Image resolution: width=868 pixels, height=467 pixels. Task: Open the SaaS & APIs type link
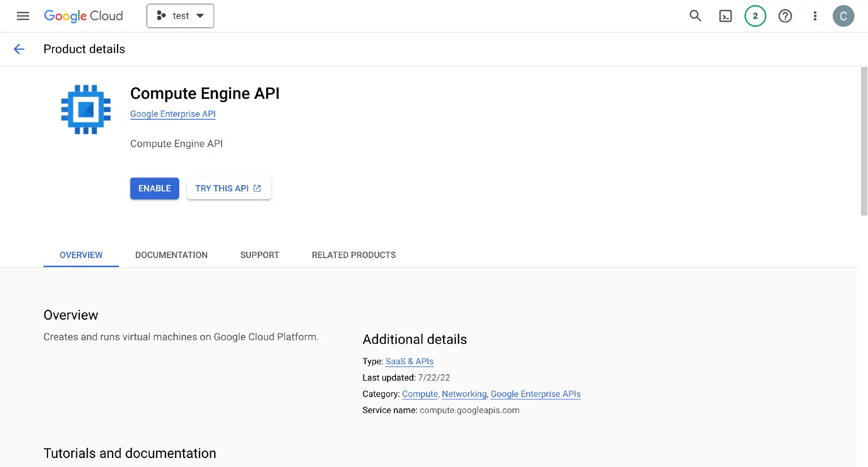click(409, 361)
